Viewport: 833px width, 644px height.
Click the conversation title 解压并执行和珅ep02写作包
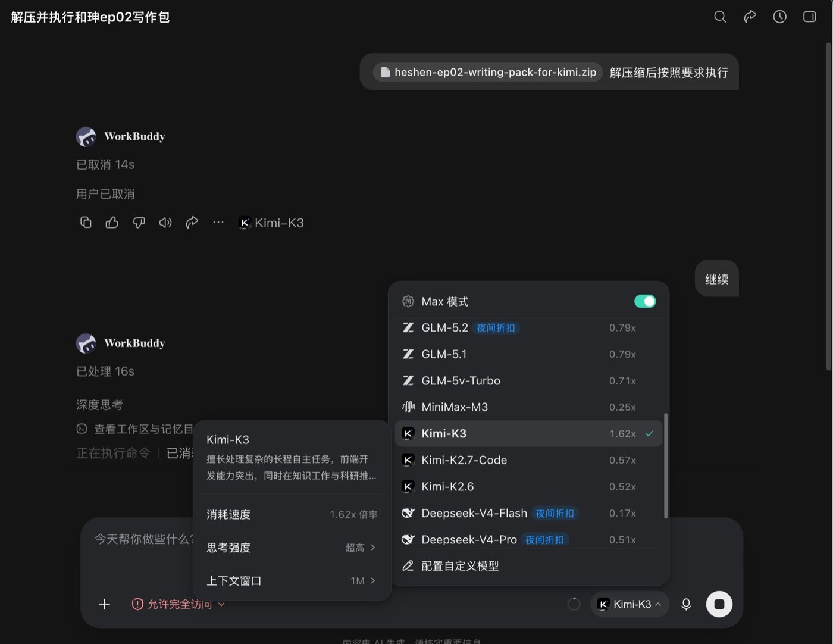(90, 17)
